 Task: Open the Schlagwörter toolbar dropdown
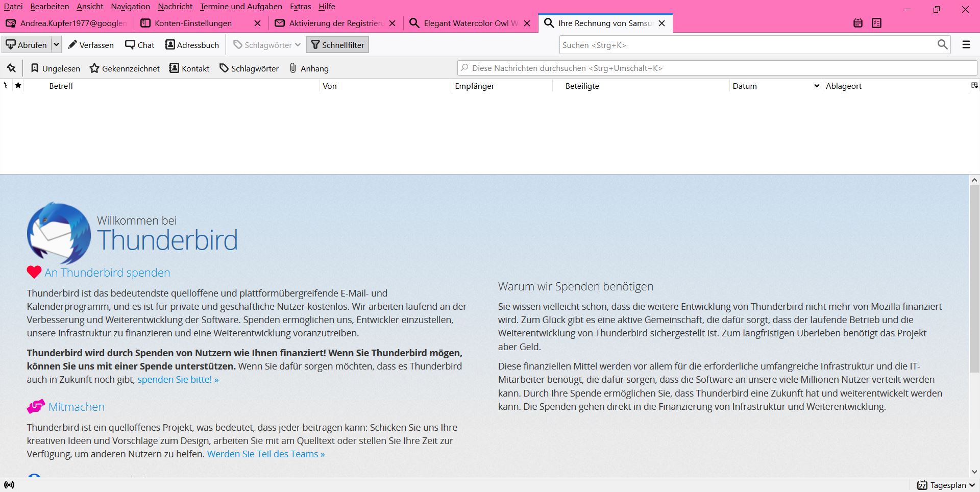[298, 44]
